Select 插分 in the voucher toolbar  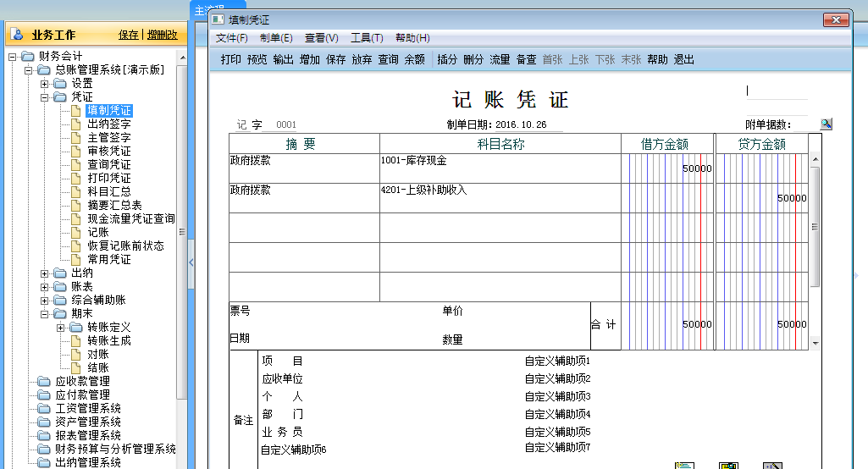(446, 59)
